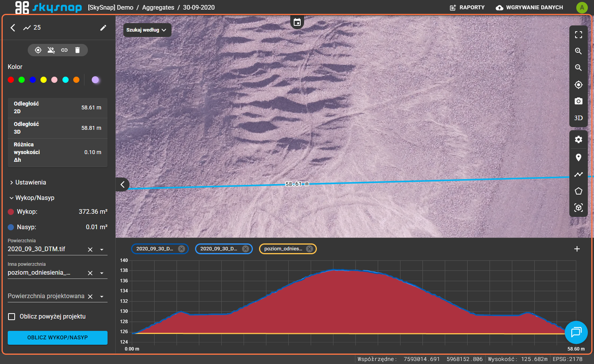Viewport: 594px width, 364px height.
Task: Toggle the hidden-users visibility icon
Action: click(51, 50)
